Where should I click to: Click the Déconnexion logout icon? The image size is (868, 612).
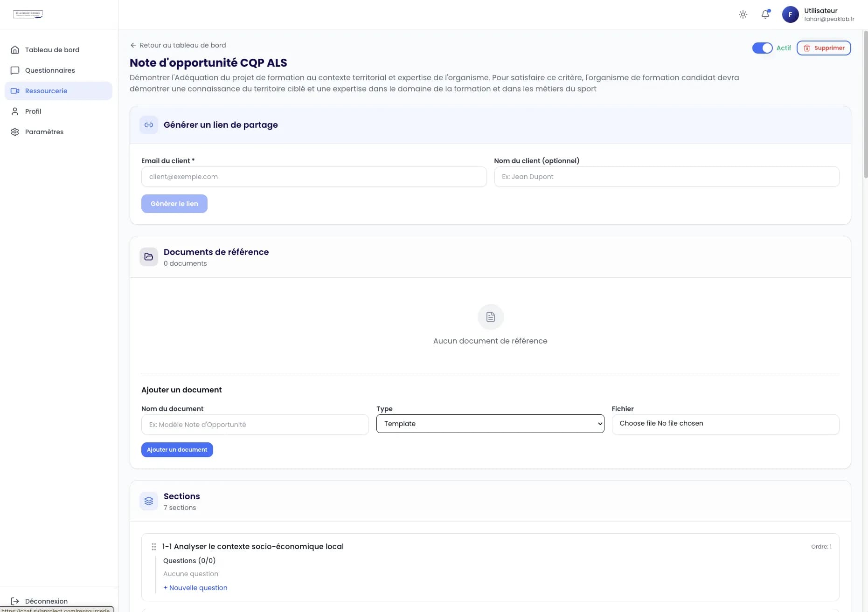[x=15, y=601]
